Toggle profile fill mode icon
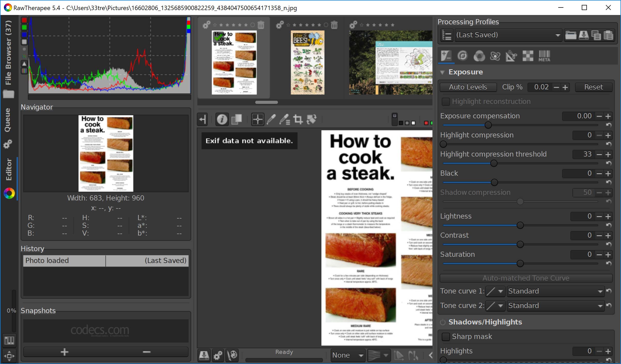Screen dimensions: 621x364 [x=447, y=35]
